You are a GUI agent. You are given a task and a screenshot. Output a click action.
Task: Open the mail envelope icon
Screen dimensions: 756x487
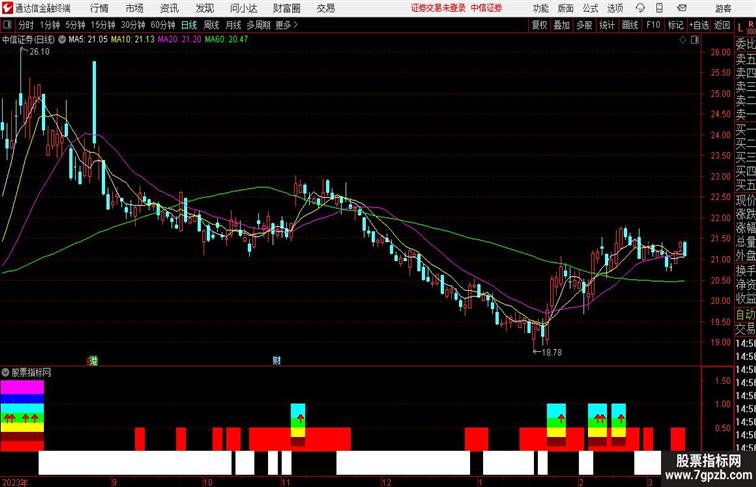pyautogui.click(x=682, y=8)
